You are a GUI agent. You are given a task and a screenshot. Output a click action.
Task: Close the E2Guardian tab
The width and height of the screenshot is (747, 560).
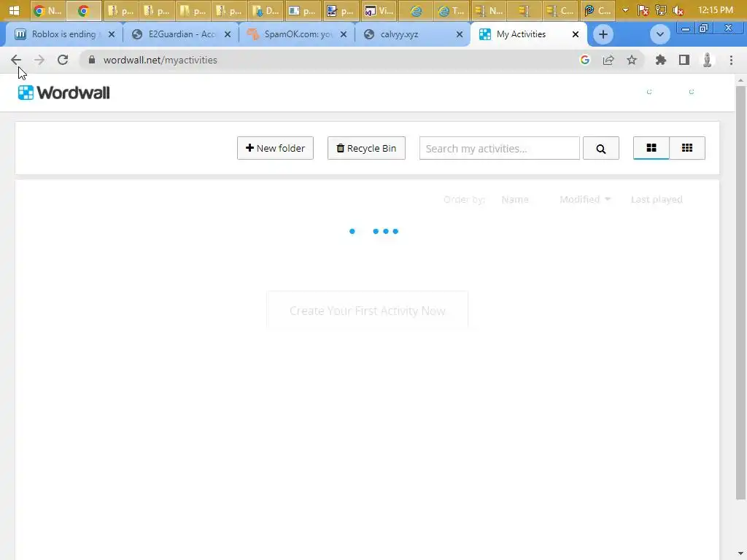click(x=228, y=34)
